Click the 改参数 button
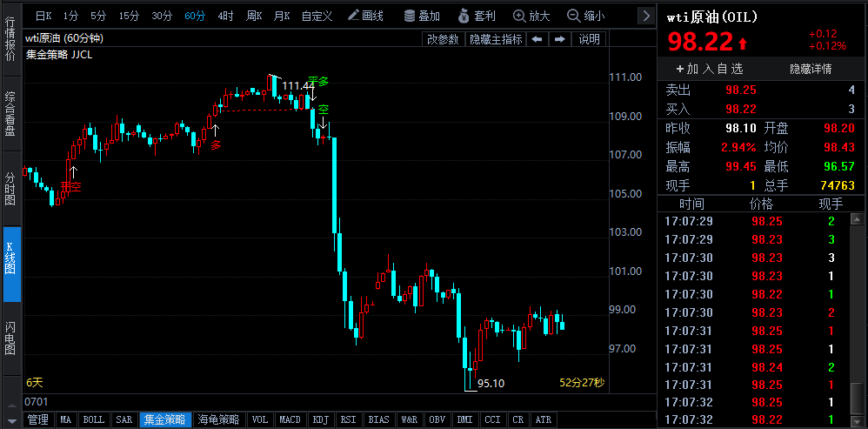868x429 pixels. tap(443, 39)
